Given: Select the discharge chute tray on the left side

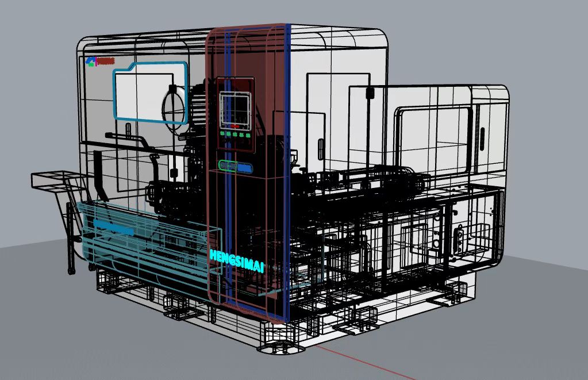Looking at the screenshot, I should click(x=51, y=178).
